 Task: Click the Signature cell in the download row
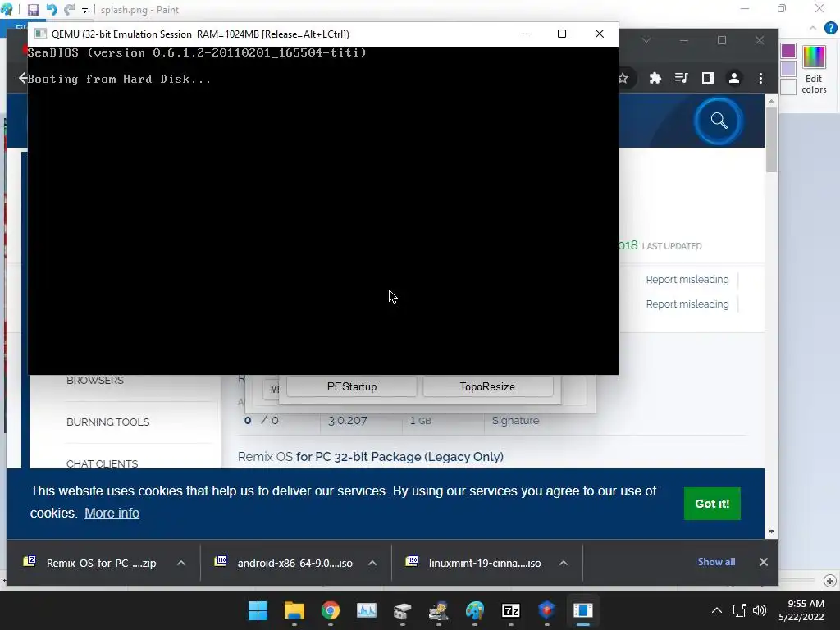pos(515,421)
